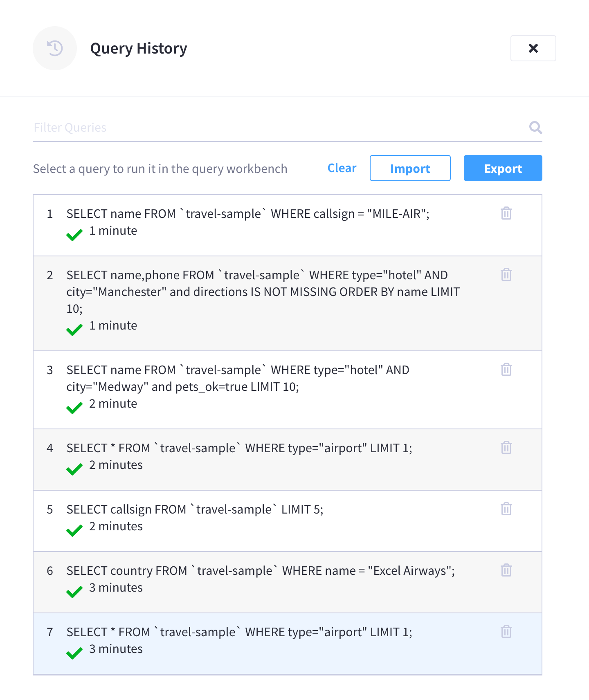Export the query history
This screenshot has height=700, width=589.
point(503,168)
